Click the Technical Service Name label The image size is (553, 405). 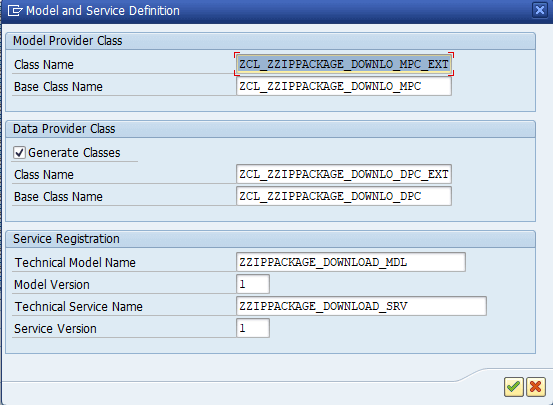click(x=78, y=307)
